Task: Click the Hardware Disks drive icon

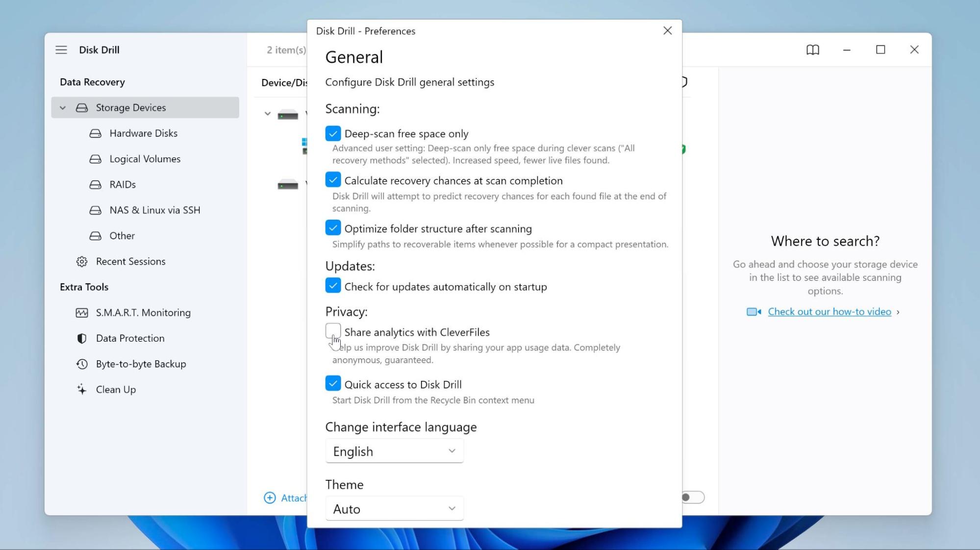Action: tap(96, 133)
